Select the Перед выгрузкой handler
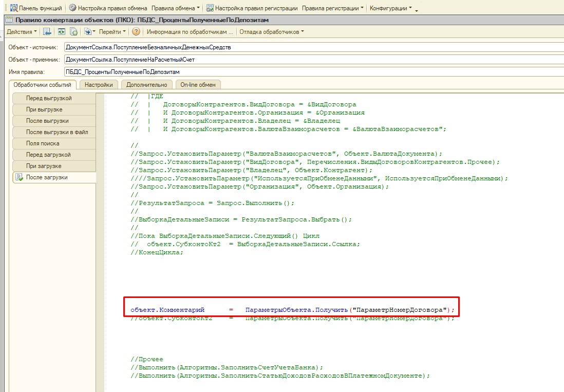Image resolution: width=564 pixels, height=392 pixels. (49, 98)
